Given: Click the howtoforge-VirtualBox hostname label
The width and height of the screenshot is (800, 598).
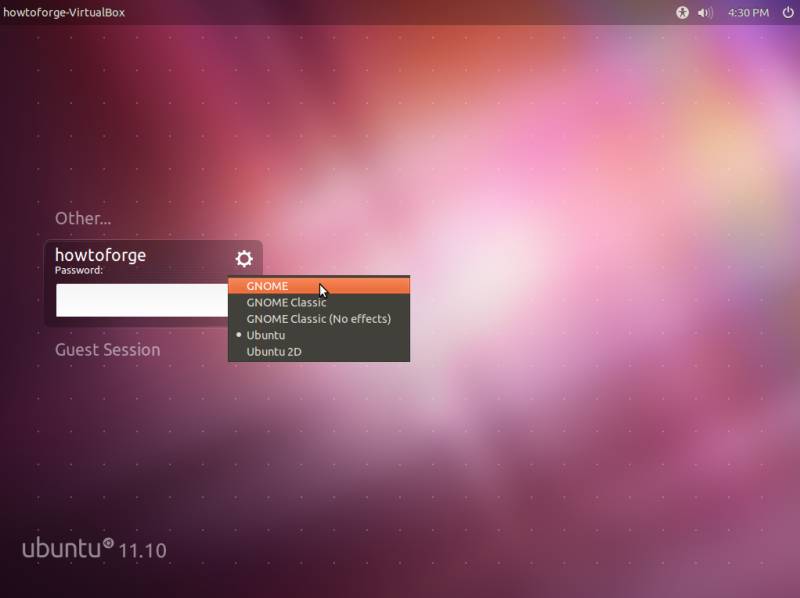Looking at the screenshot, I should tap(64, 12).
